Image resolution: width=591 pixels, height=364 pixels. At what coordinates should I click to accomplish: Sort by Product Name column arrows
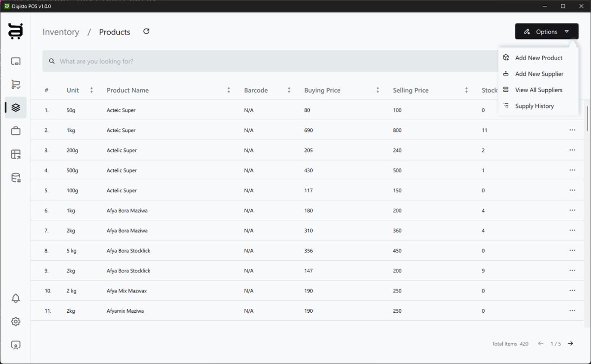229,90
